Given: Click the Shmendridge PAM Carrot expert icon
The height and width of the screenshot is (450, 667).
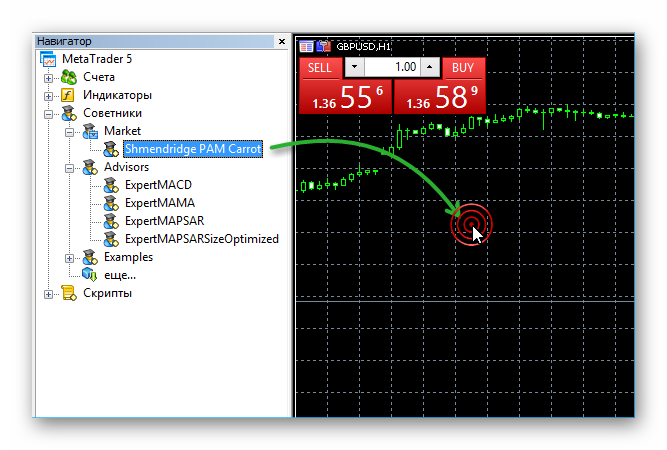Looking at the screenshot, I should (x=111, y=149).
